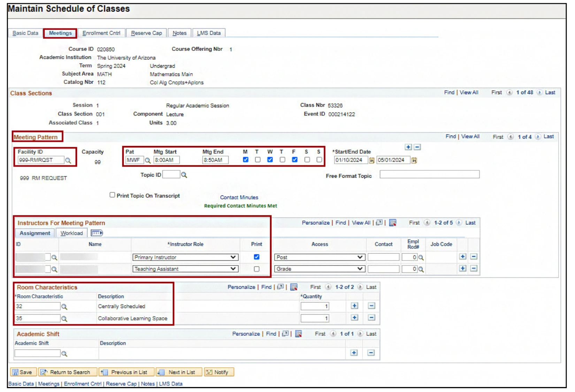Enable Print Topic On Transcript
The image size is (575, 392).
(112, 195)
